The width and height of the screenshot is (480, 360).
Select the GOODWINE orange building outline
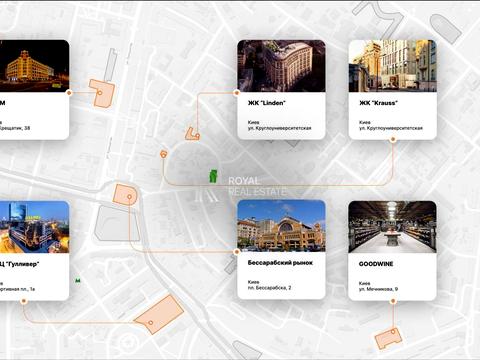click(x=389, y=338)
